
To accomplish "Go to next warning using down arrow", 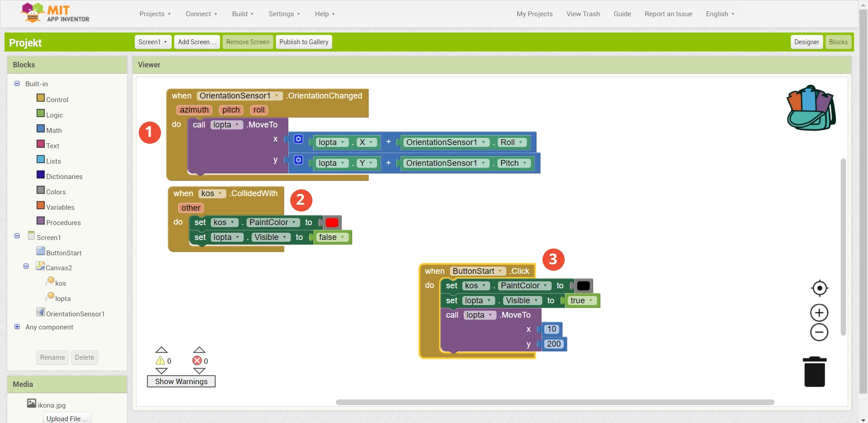I will click(x=161, y=371).
